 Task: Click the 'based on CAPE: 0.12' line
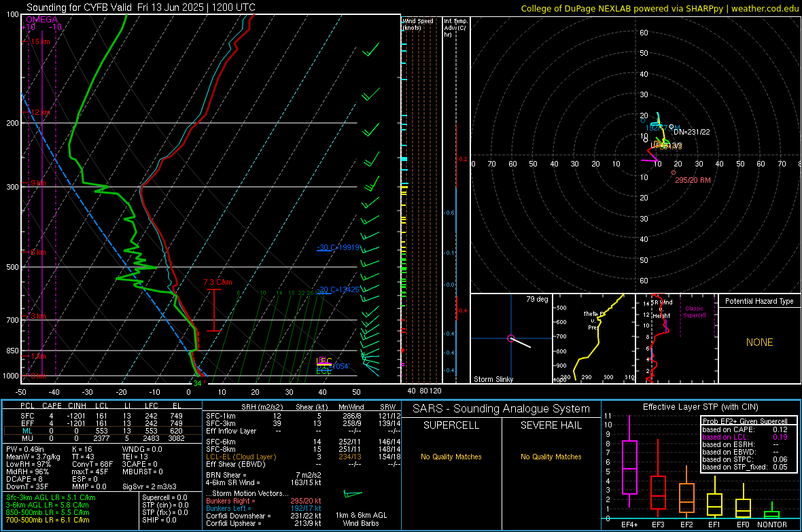pyautogui.click(x=745, y=429)
